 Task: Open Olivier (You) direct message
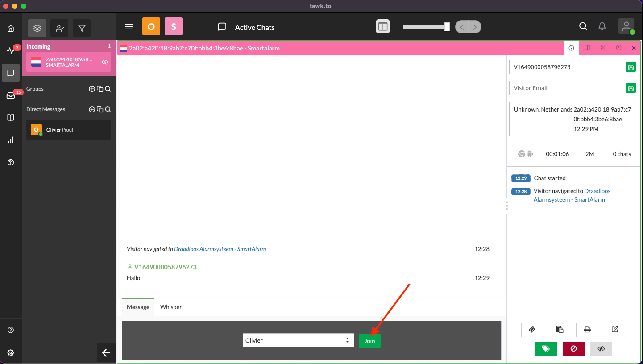69,130
